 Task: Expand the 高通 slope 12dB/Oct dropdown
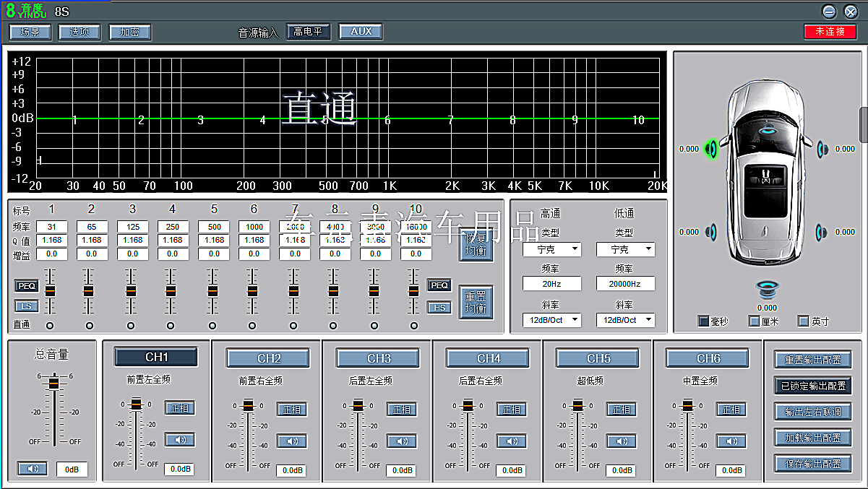tap(552, 319)
